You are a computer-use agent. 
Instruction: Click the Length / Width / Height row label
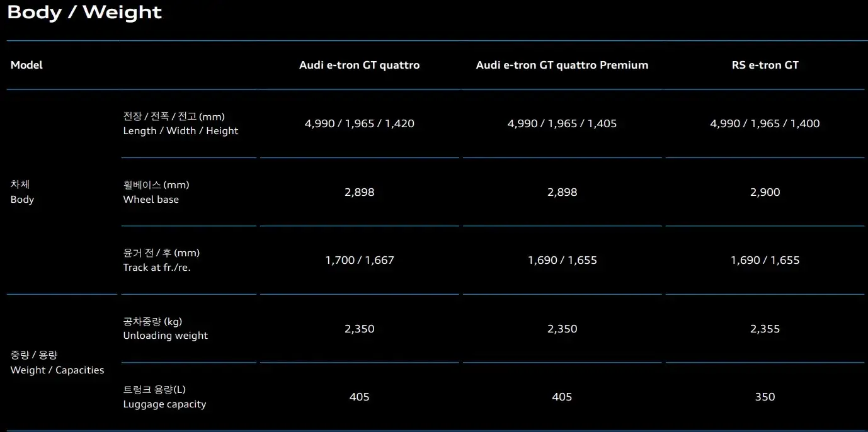[181, 123]
